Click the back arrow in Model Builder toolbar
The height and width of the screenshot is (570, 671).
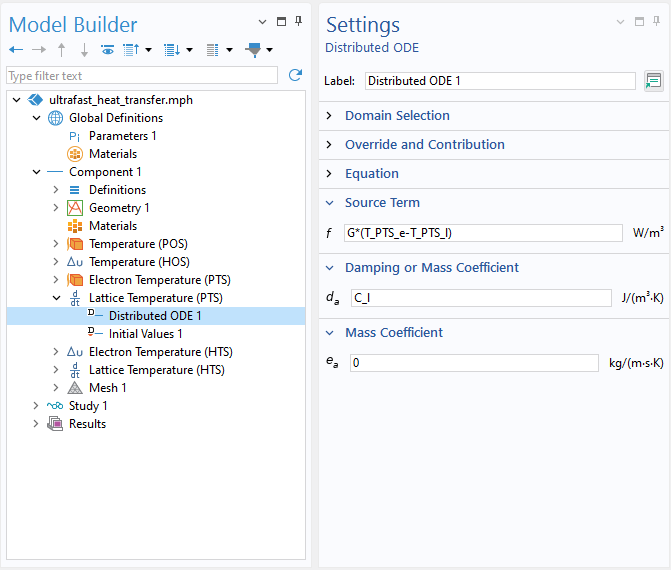(x=15, y=49)
